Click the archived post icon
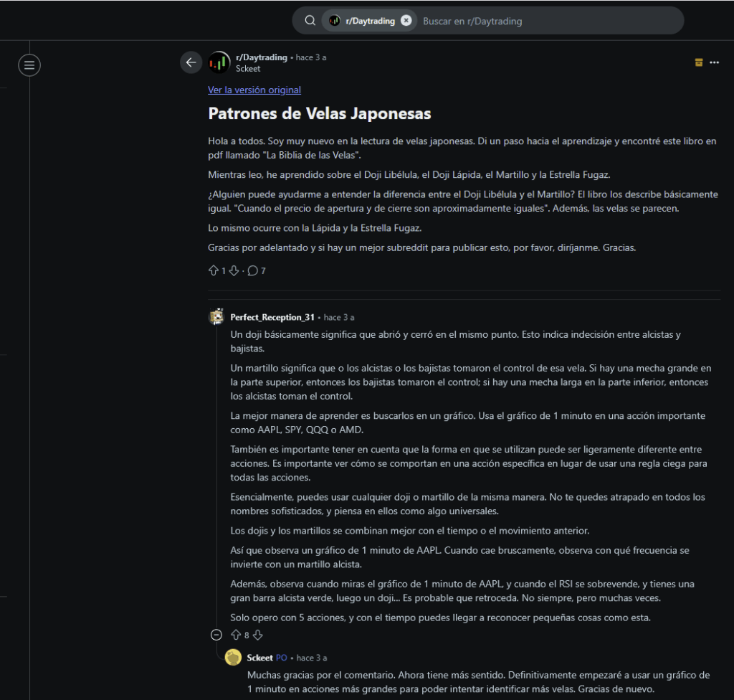 [699, 62]
